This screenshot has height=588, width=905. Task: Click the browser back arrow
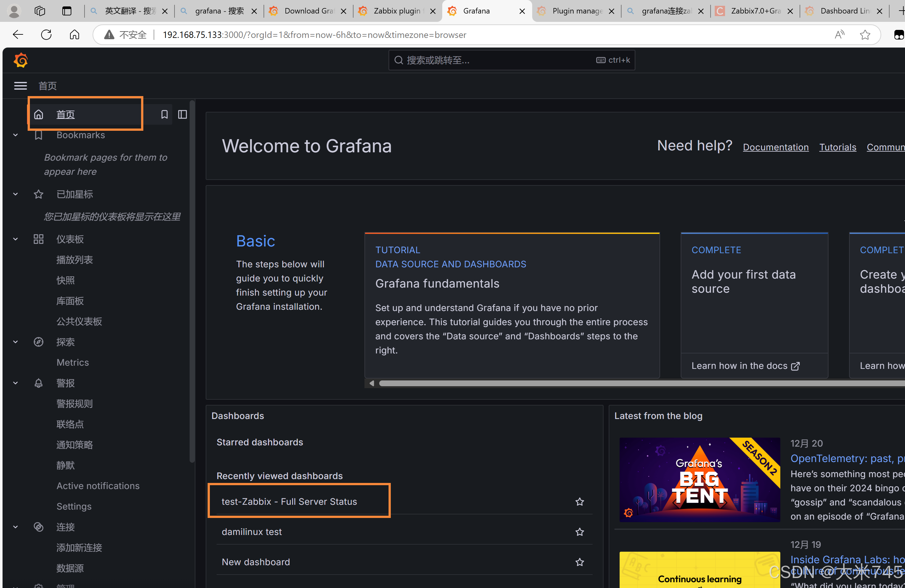click(x=17, y=35)
